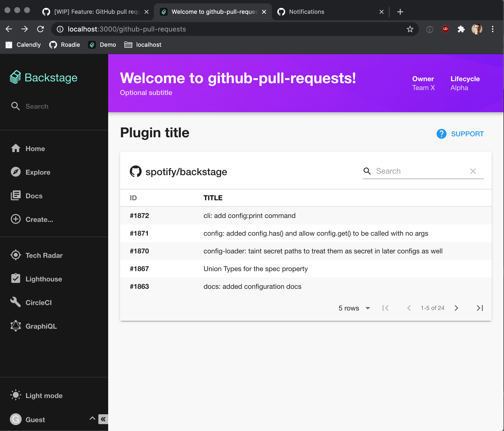Open the Chrome three-dot menu
The image size is (504, 431).
coord(493,29)
